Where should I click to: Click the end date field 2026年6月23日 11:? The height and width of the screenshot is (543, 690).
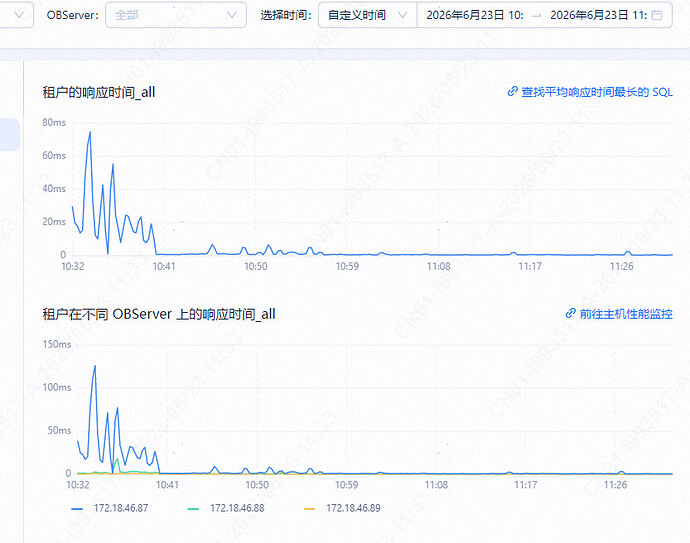point(598,15)
